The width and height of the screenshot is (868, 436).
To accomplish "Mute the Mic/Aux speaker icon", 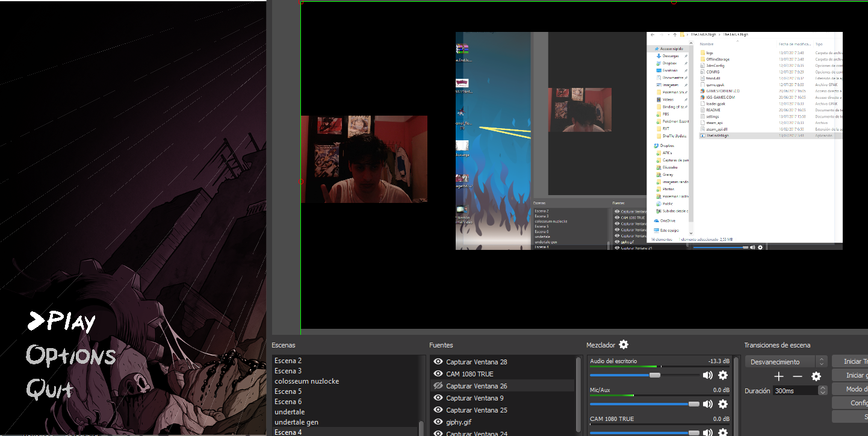I will click(x=708, y=404).
